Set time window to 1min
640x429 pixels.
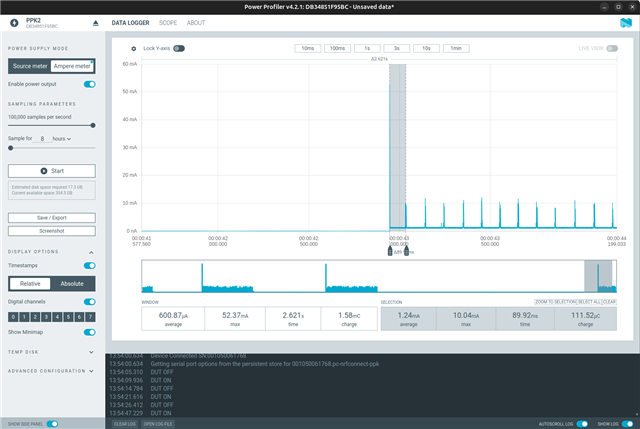456,49
